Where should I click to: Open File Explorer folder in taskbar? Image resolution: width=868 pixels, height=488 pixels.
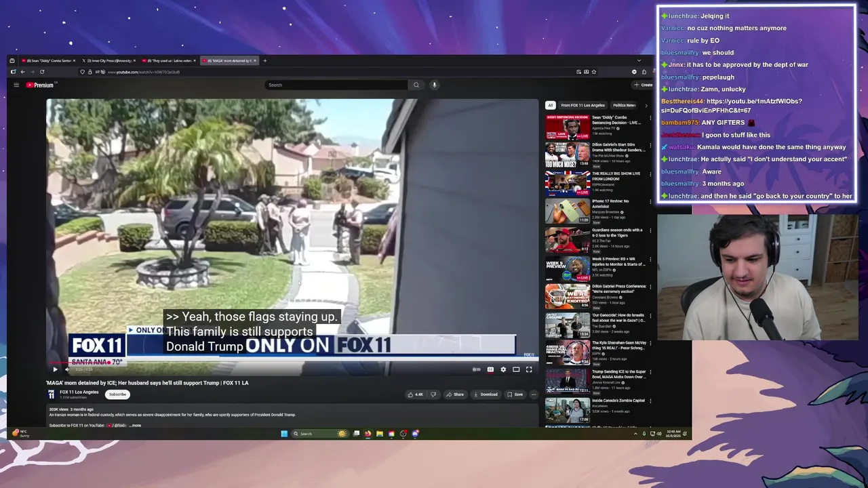click(x=380, y=434)
